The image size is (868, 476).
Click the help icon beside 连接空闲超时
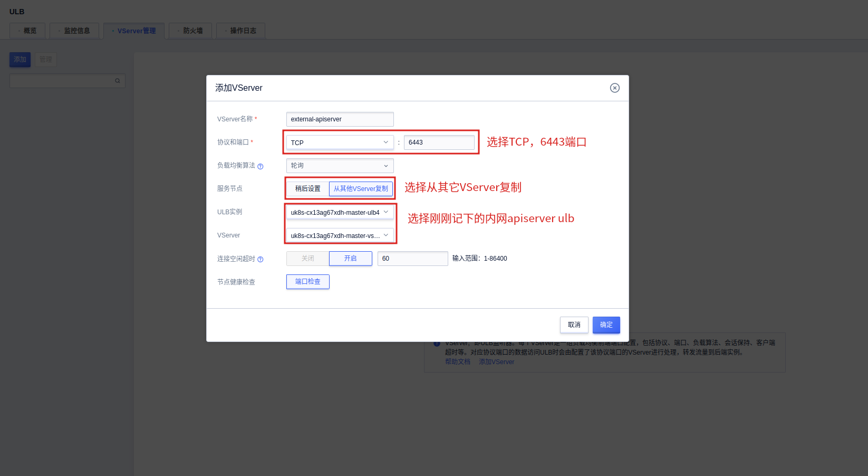259,259
